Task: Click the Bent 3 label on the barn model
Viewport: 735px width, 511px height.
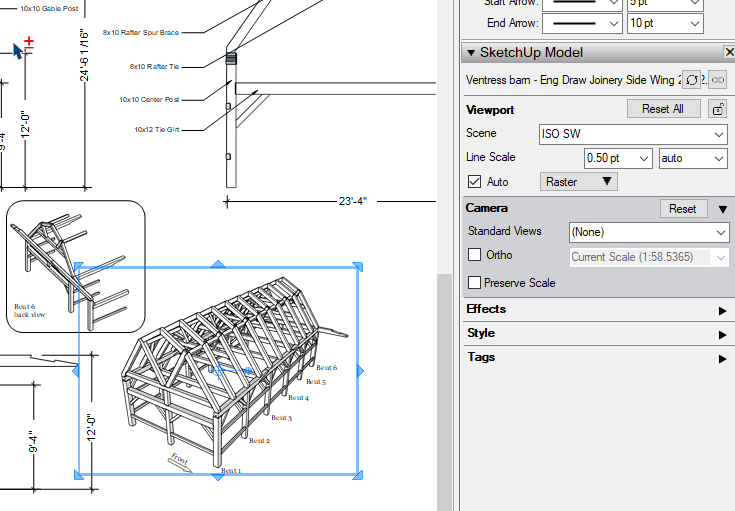Action: [x=281, y=417]
